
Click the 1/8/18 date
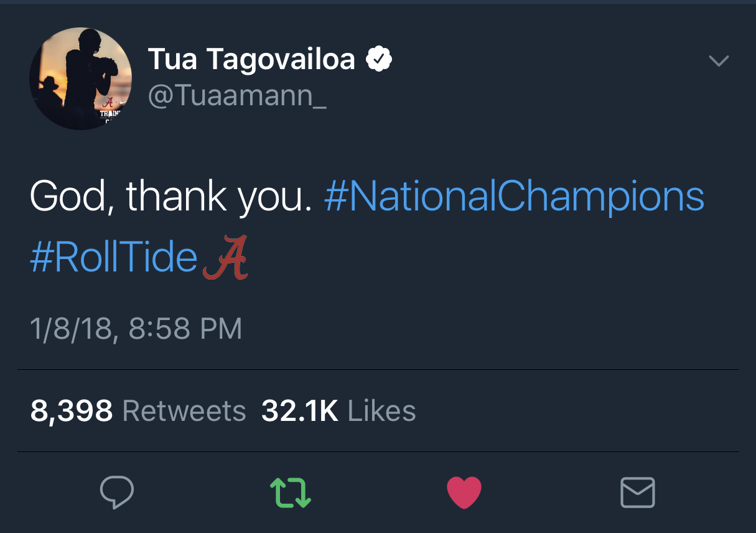point(73,329)
